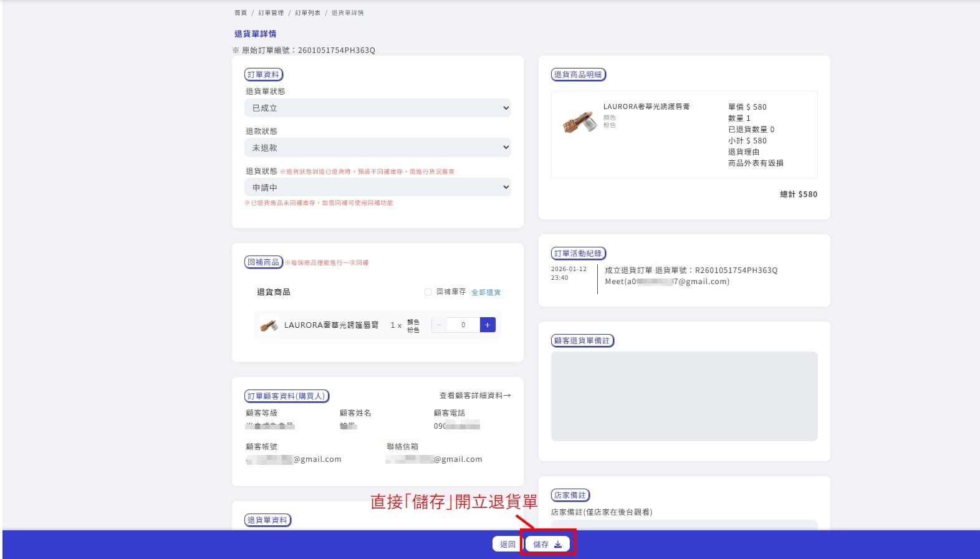Click the restock quantity input field
This screenshot has height=559, width=980.
pyautogui.click(x=463, y=325)
